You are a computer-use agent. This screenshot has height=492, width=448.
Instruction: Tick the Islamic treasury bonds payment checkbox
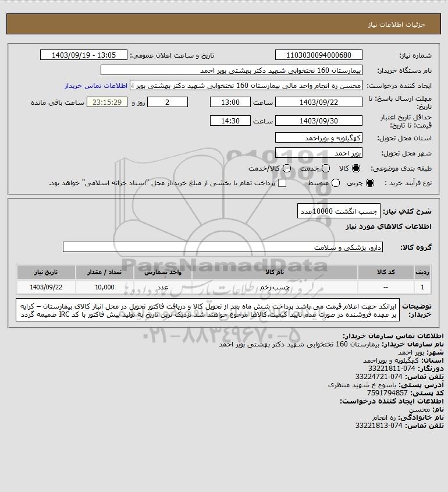pyautogui.click(x=282, y=183)
